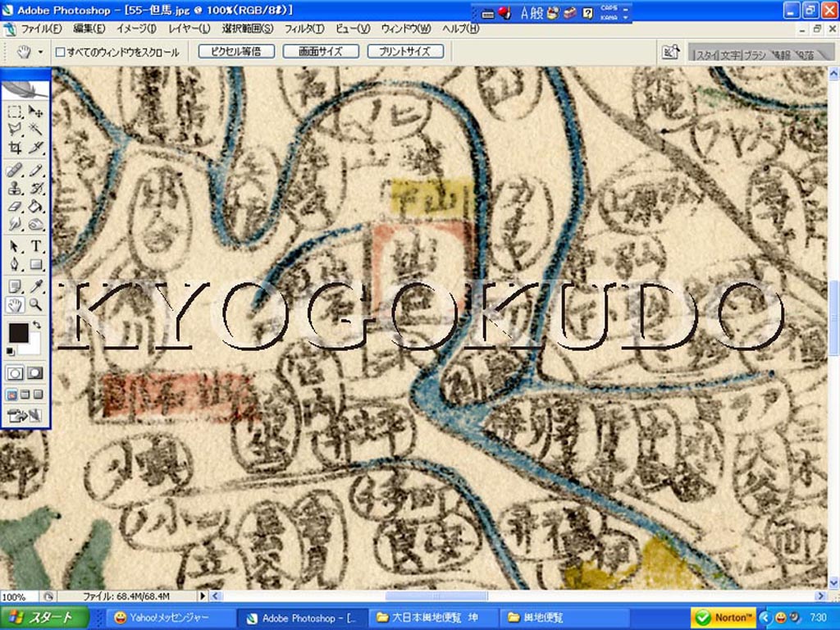Choose the Clone Stamp tool
Image resolution: width=840 pixels, height=630 pixels.
point(15,188)
